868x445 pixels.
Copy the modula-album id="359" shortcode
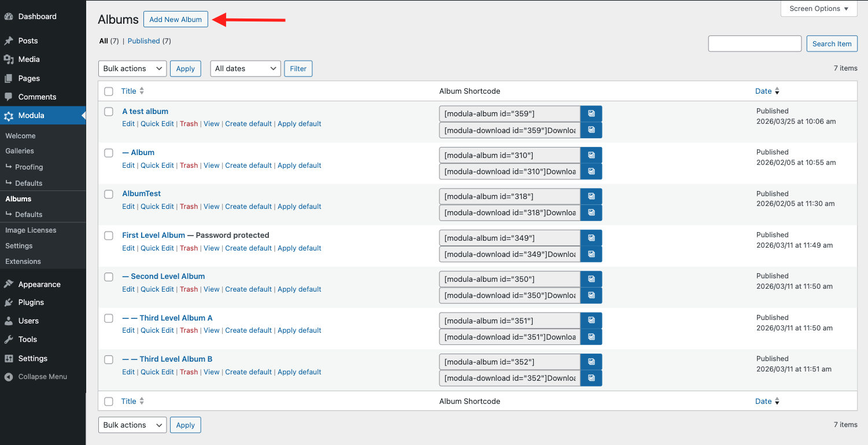tap(591, 114)
